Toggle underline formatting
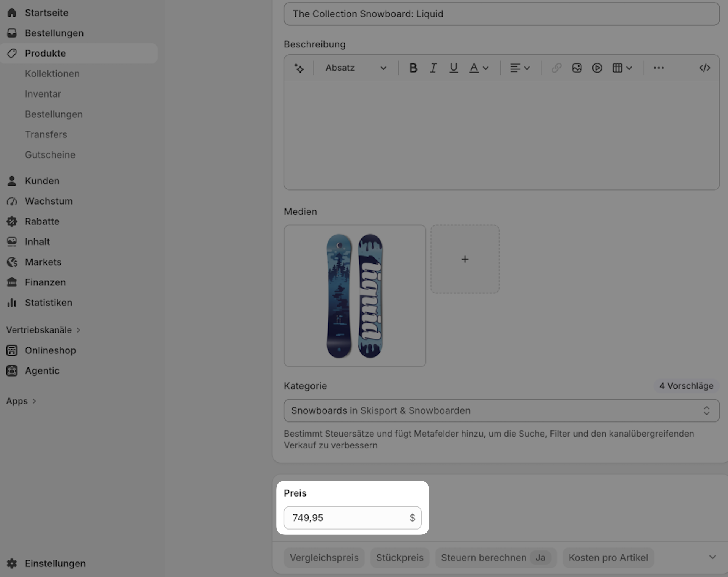This screenshot has width=728, height=577. coord(454,68)
